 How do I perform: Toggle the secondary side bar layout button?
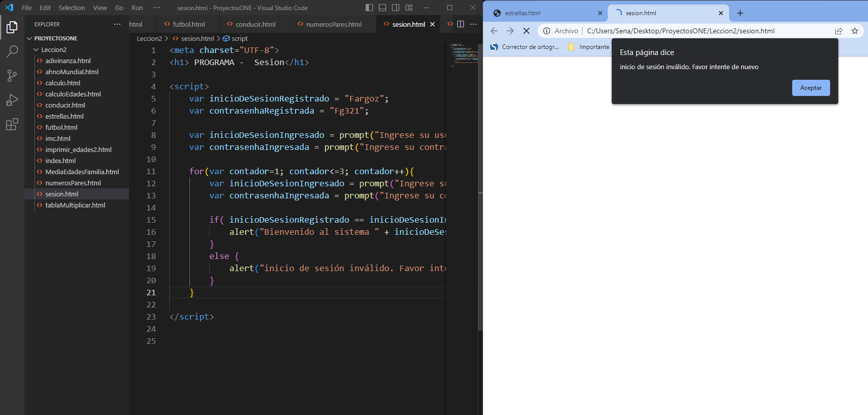(x=396, y=8)
